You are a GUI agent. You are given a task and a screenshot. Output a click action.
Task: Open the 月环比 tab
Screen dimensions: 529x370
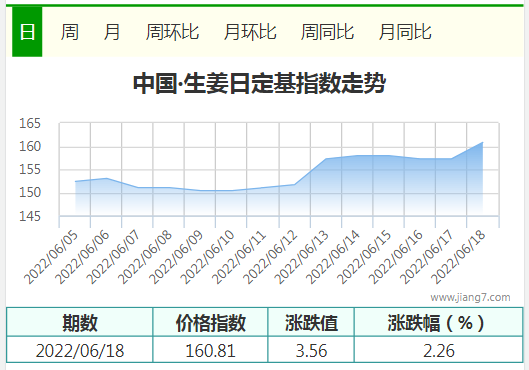tap(250, 32)
